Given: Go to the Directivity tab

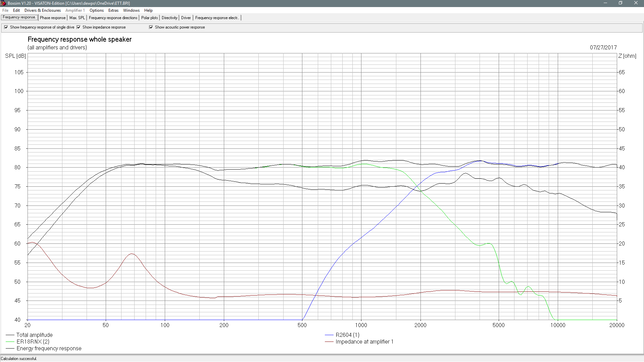Looking at the screenshot, I should click(169, 18).
